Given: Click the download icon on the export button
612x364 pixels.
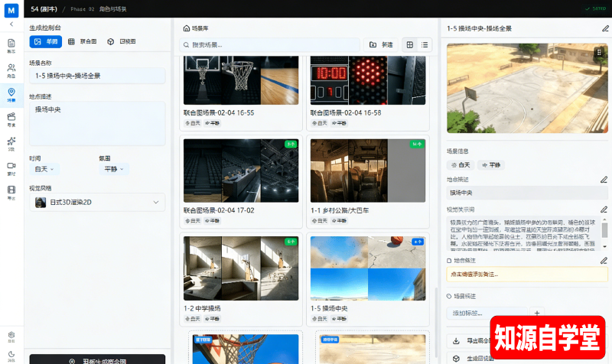Looking at the screenshot, I should [456, 340].
